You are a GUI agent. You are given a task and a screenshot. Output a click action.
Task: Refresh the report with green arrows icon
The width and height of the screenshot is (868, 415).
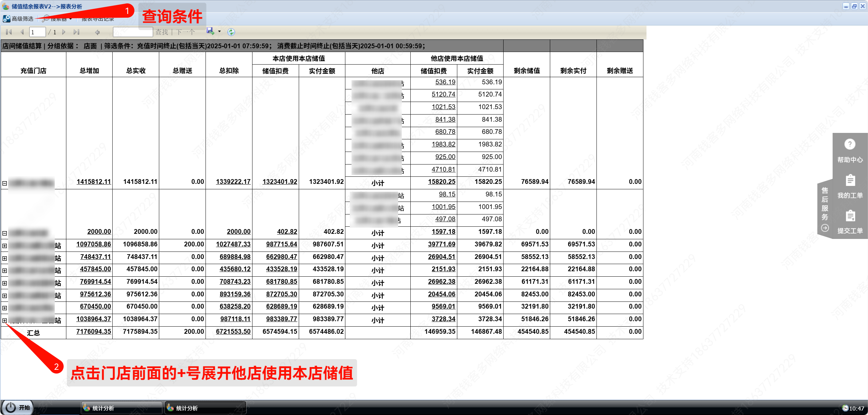coord(231,32)
